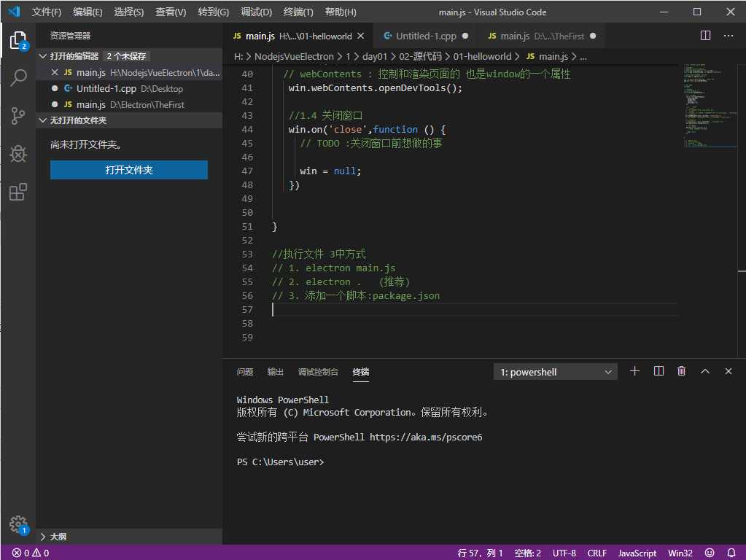Viewport: 746px width, 560px height.
Task: Open the Source Control view
Action: (18, 116)
